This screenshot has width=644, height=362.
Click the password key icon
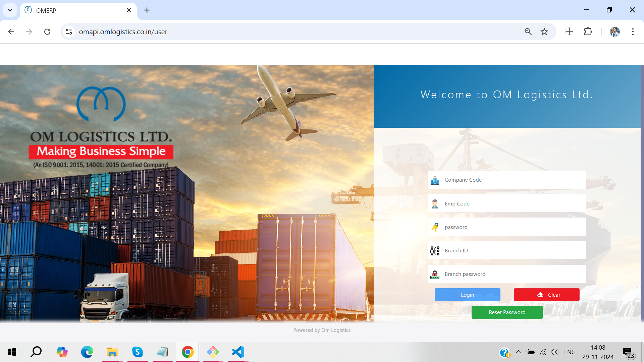click(x=435, y=227)
